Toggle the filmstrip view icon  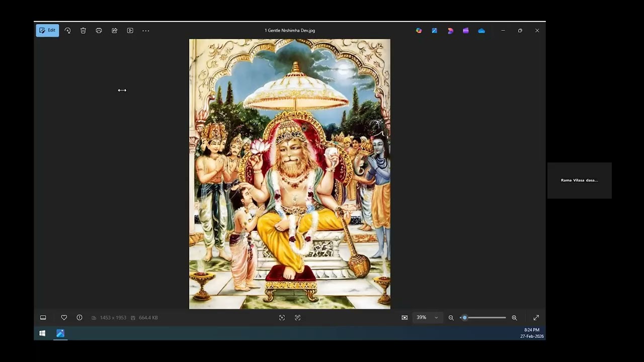pyautogui.click(x=43, y=318)
